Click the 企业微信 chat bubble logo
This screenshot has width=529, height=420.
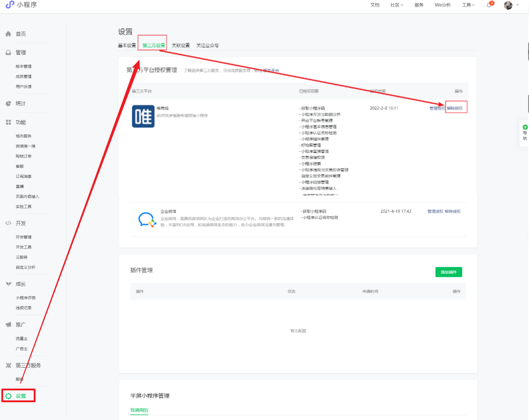pos(147,220)
